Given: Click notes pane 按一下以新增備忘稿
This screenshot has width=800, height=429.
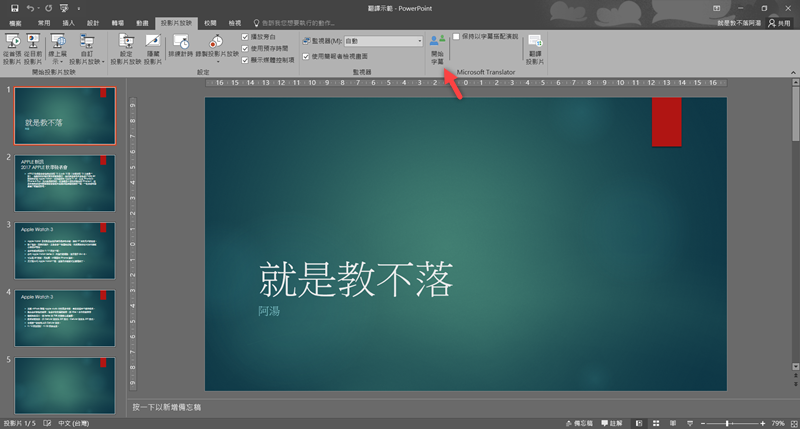Looking at the screenshot, I should 166,407.
